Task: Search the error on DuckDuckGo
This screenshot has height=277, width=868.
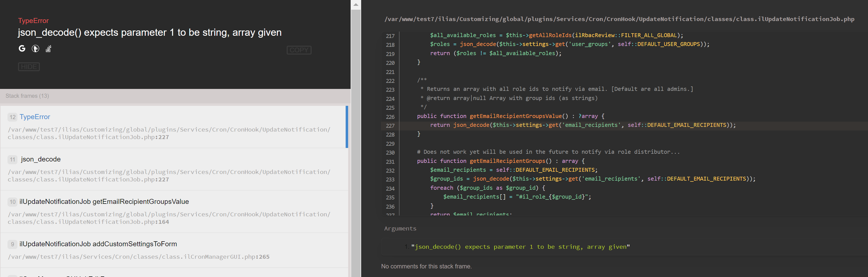Action: coord(35,48)
